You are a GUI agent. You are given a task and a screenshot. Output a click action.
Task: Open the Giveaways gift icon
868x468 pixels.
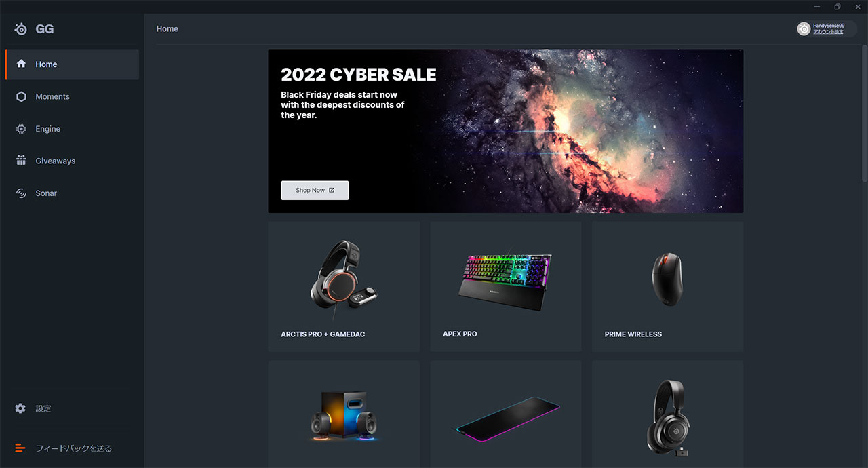click(x=21, y=161)
